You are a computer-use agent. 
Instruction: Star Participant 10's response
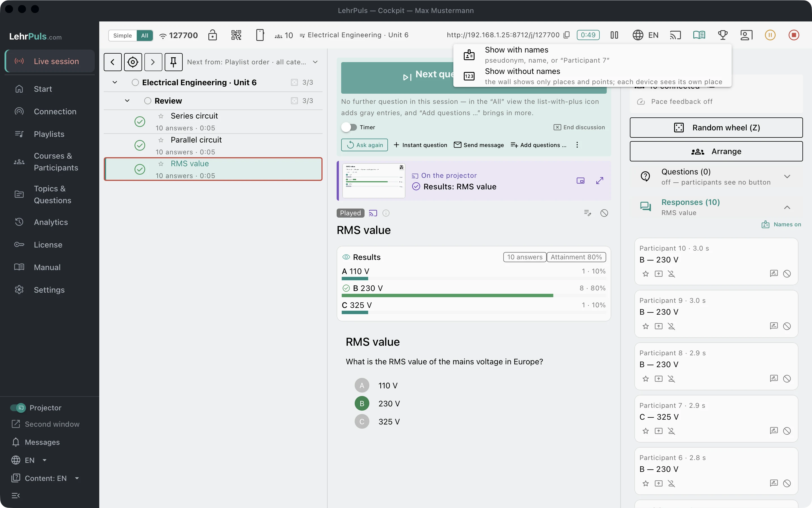(646, 274)
